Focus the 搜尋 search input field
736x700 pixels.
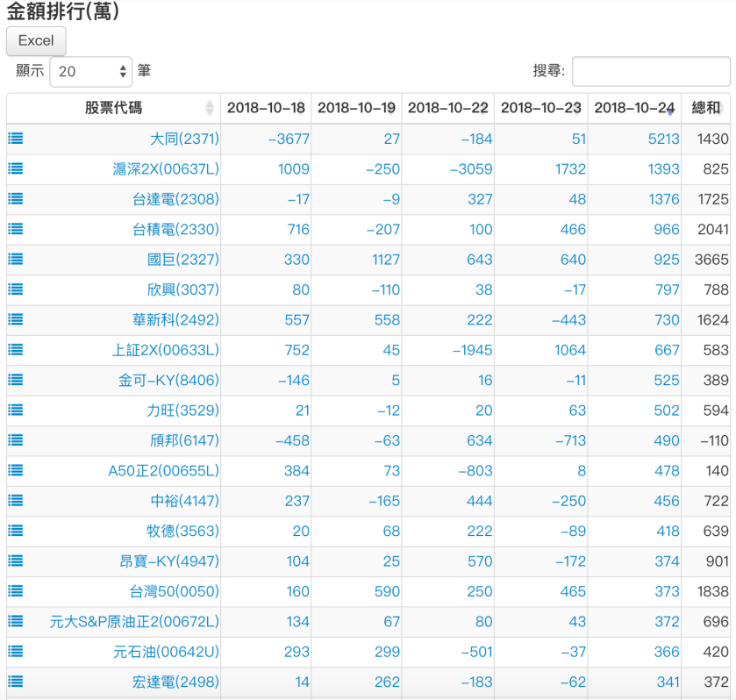[651, 72]
